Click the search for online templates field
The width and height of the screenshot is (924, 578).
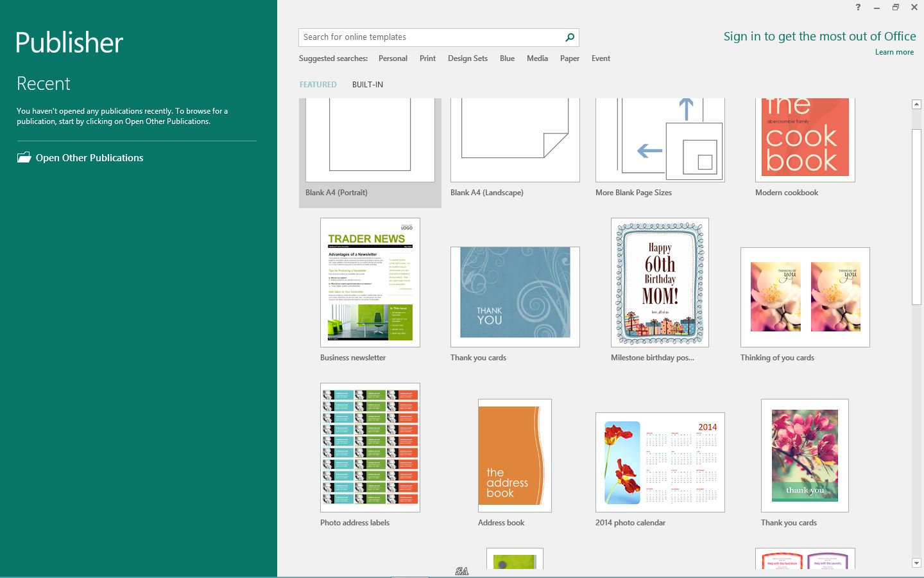430,37
